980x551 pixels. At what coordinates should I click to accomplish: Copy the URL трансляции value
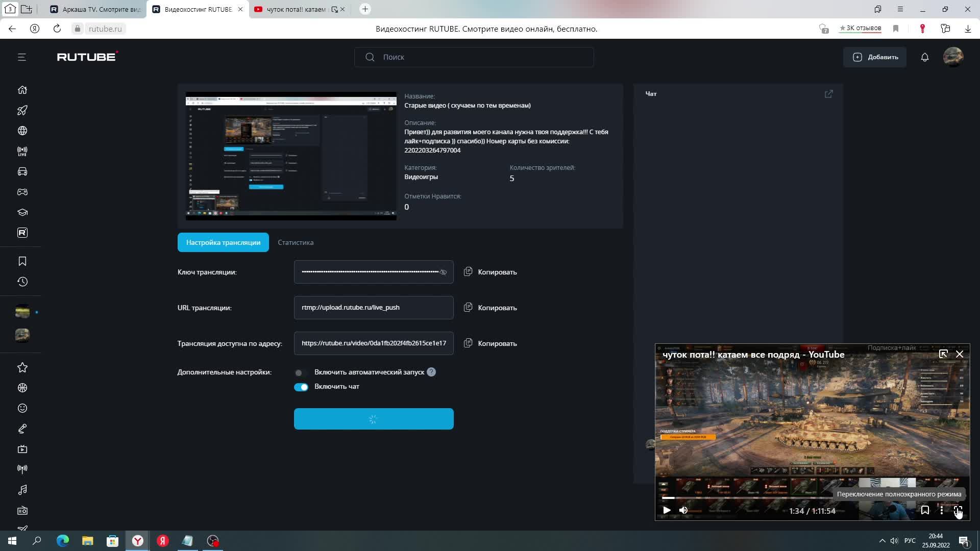tap(491, 308)
